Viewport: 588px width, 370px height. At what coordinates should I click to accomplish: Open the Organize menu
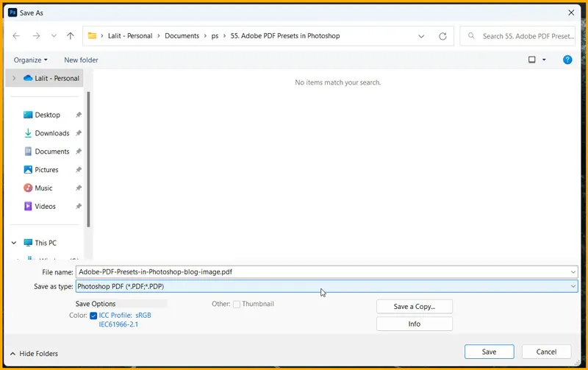(30, 60)
